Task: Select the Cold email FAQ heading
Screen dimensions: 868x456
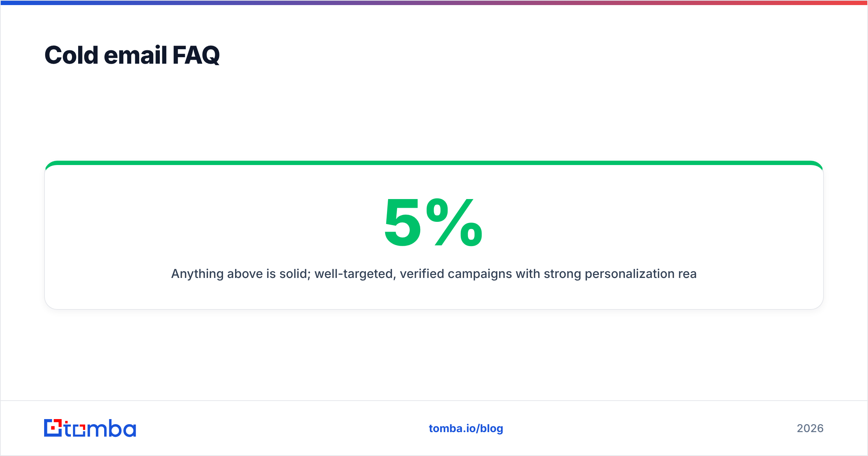Action: [x=132, y=55]
